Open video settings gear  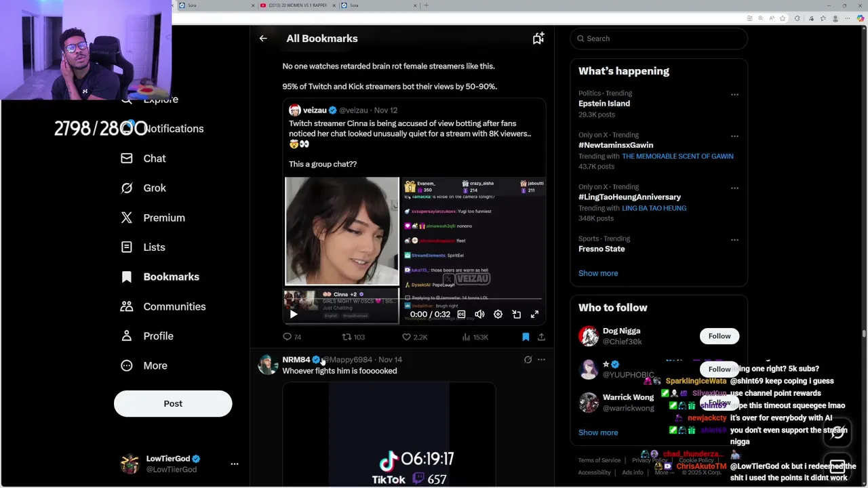coord(498,314)
